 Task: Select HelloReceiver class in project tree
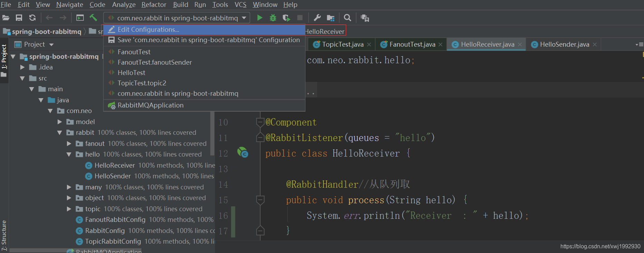tap(115, 165)
